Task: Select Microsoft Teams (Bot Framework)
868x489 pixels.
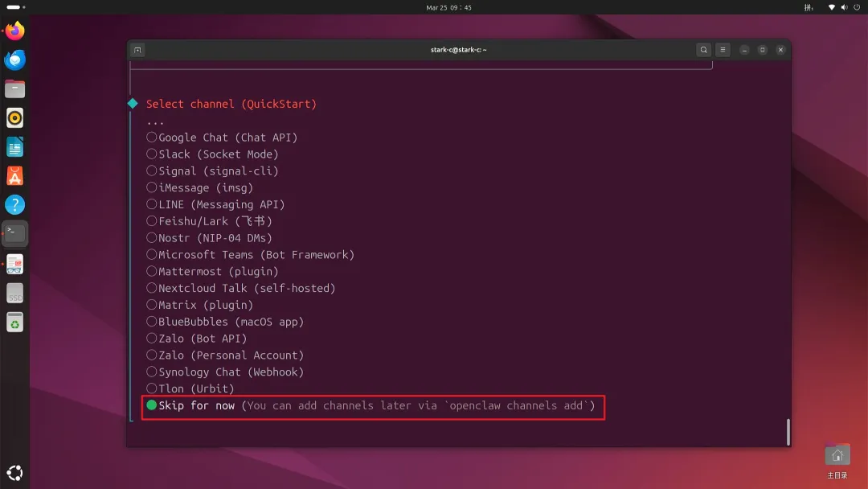Action: tap(250, 255)
